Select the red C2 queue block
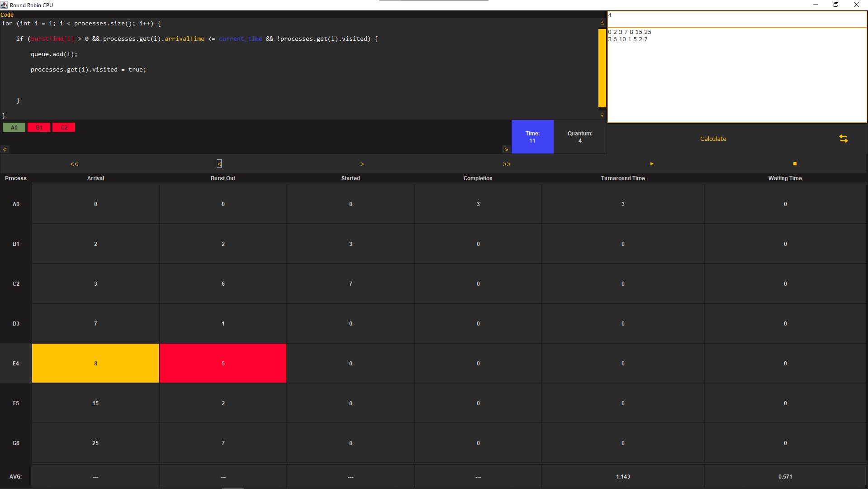 click(64, 128)
